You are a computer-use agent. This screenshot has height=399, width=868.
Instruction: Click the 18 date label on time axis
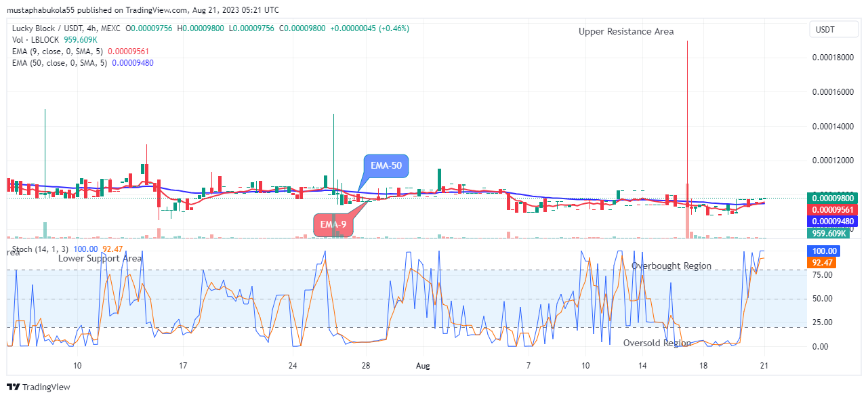click(x=704, y=366)
